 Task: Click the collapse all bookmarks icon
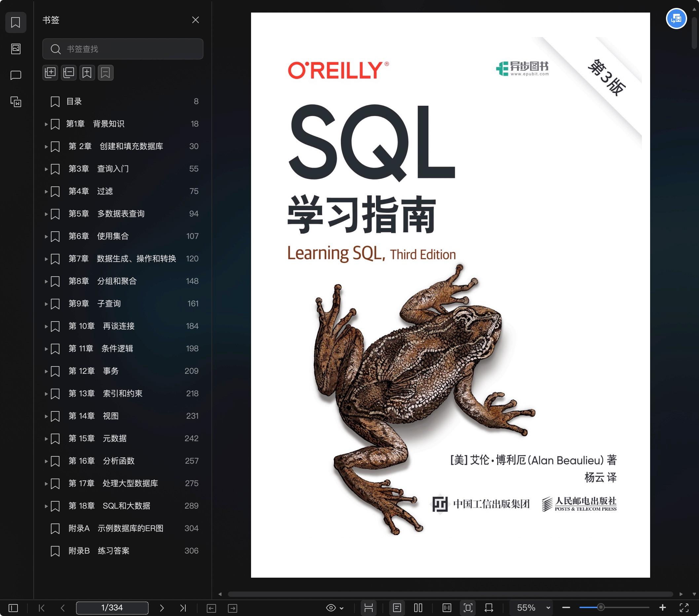[69, 72]
